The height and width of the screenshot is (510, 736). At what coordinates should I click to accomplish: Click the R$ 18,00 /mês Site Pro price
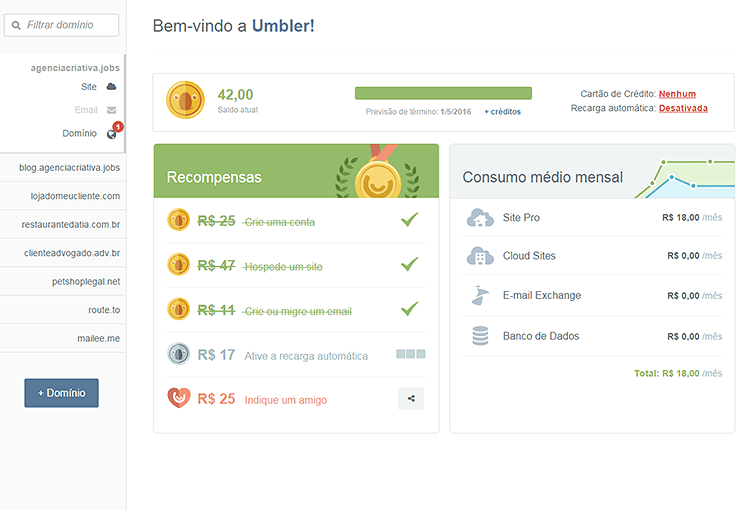pos(692,218)
